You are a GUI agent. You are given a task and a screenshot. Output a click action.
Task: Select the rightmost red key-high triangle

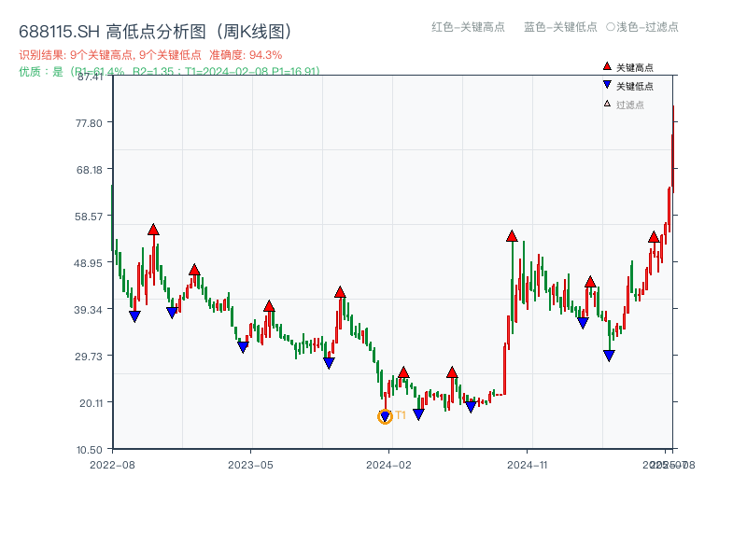[x=654, y=237]
